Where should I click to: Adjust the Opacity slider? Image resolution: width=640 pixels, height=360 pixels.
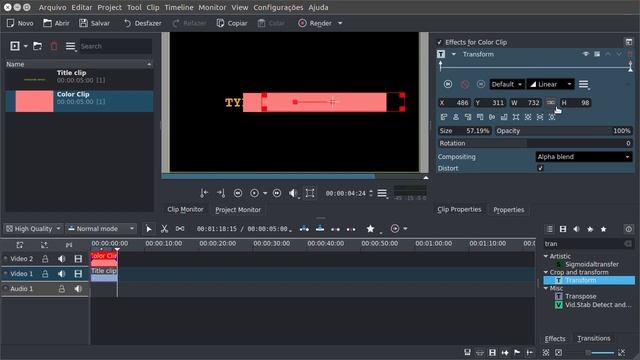pyautogui.click(x=563, y=131)
